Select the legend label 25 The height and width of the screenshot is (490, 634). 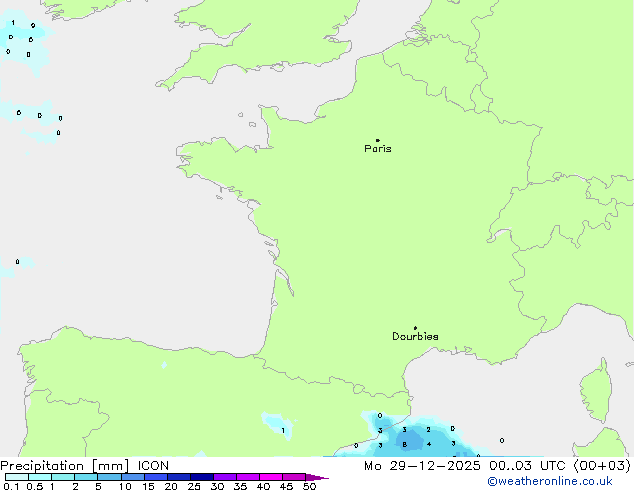tap(194, 486)
